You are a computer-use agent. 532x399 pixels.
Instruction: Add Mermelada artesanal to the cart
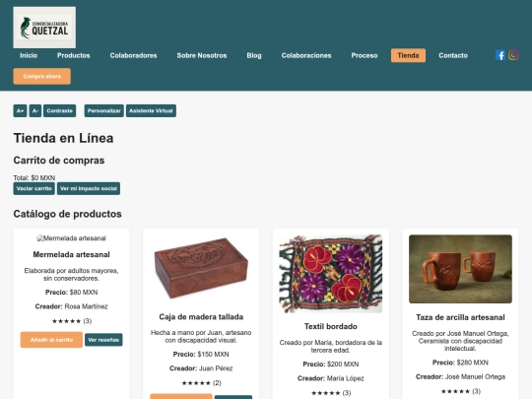click(51, 340)
